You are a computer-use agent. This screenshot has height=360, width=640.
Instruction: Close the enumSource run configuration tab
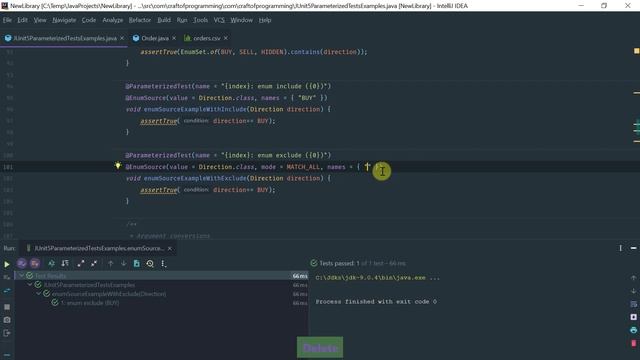170,248
